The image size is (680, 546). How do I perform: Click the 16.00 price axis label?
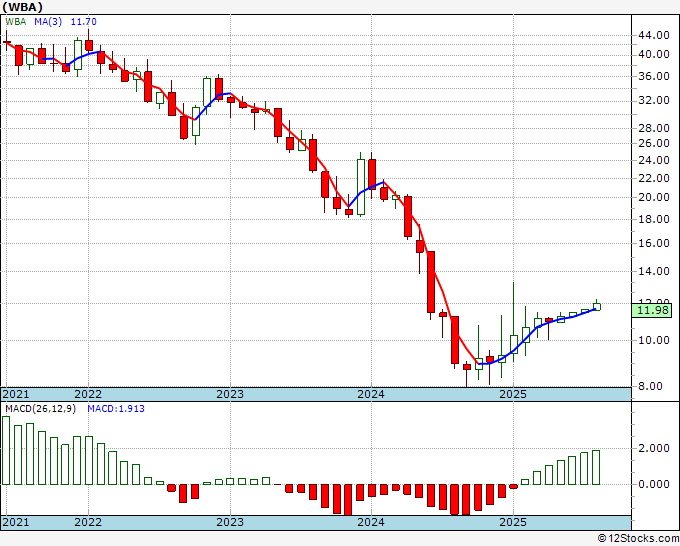pyautogui.click(x=654, y=243)
